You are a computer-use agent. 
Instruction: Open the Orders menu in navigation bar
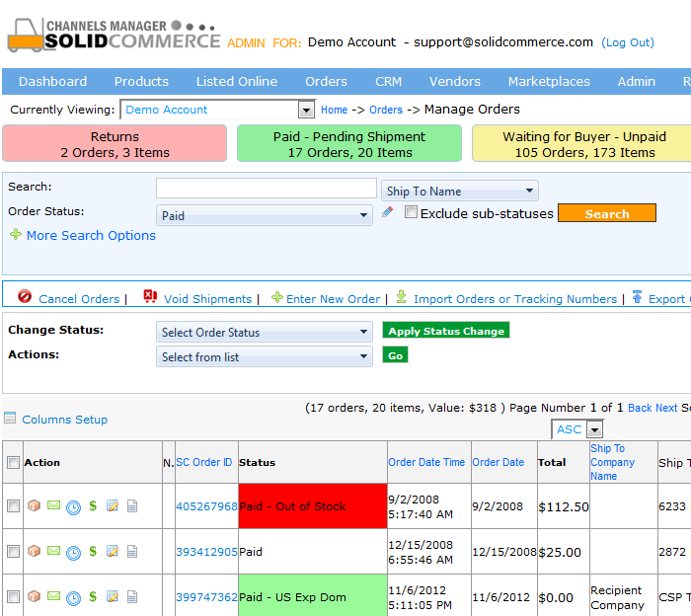tap(326, 82)
